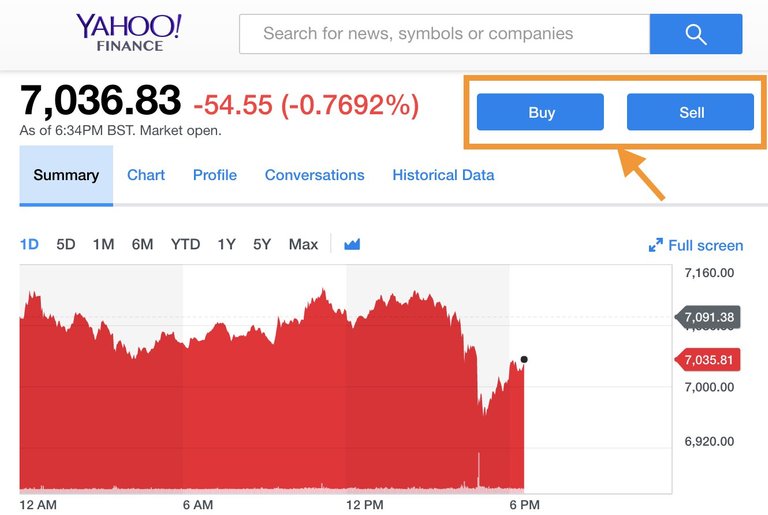
Task: Click the Sell button
Action: [691, 112]
